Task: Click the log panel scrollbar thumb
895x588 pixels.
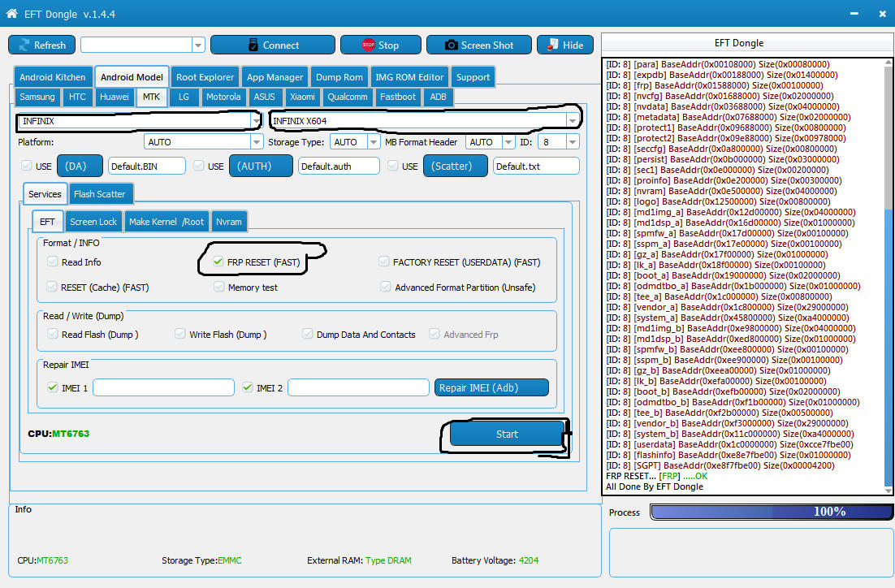Action: pyautogui.click(x=889, y=137)
